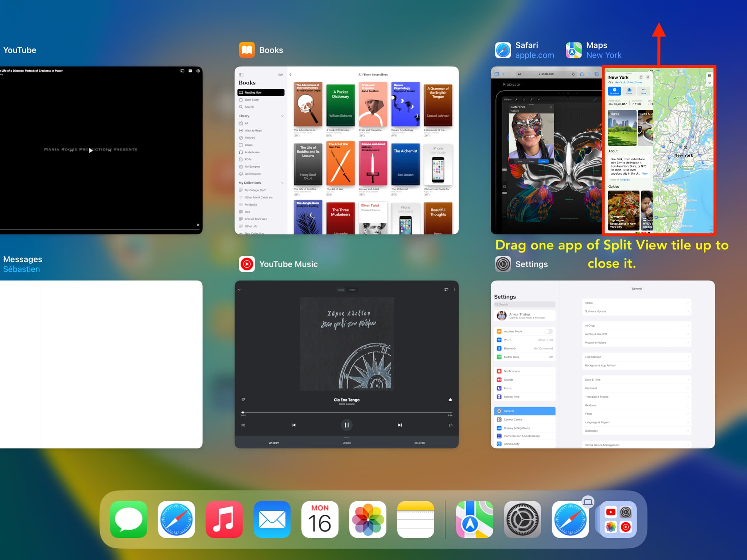Open the Maps icon in the dock

coord(474,519)
